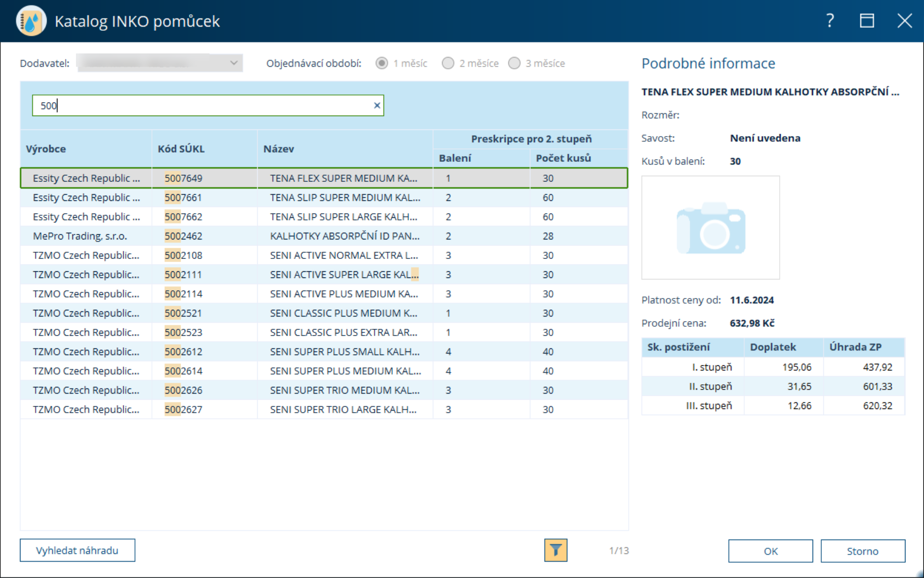Screen dimensions: 924x578
Task: Select row SENI SUPER TRIO LARGE KALH...
Action: 324,409
